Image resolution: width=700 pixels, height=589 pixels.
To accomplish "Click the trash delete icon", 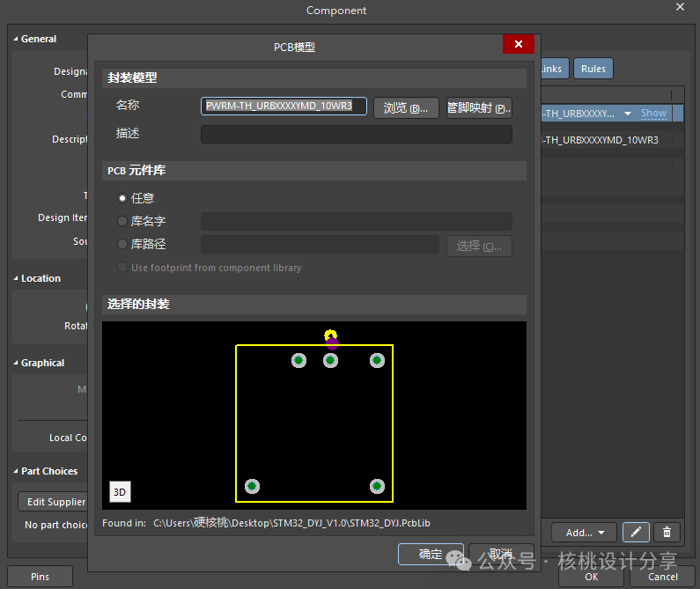I will (667, 532).
